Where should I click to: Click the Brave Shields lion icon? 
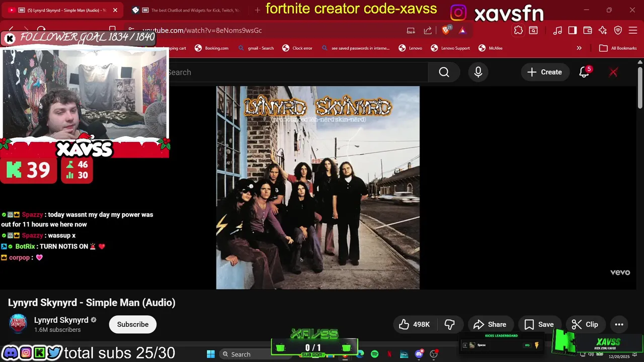446,30
